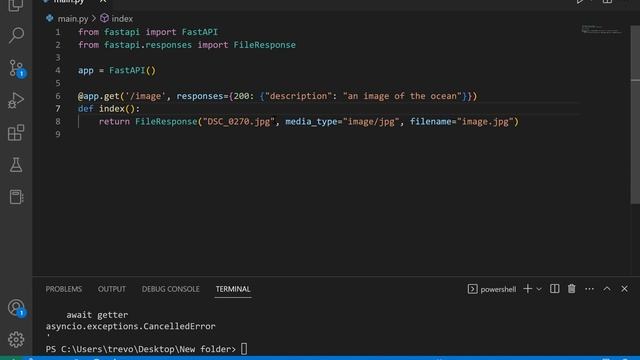Open the Testing beaker view
The image size is (640, 360).
(x=16, y=165)
